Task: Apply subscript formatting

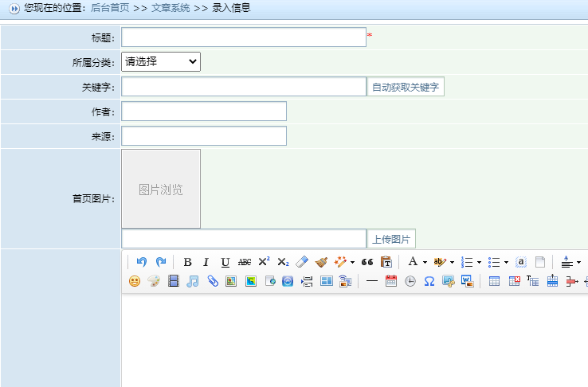Action: point(283,262)
